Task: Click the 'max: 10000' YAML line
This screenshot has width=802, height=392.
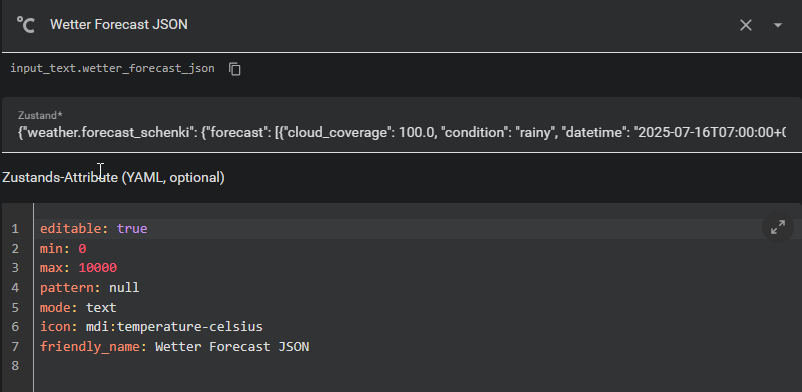Action: (78, 268)
